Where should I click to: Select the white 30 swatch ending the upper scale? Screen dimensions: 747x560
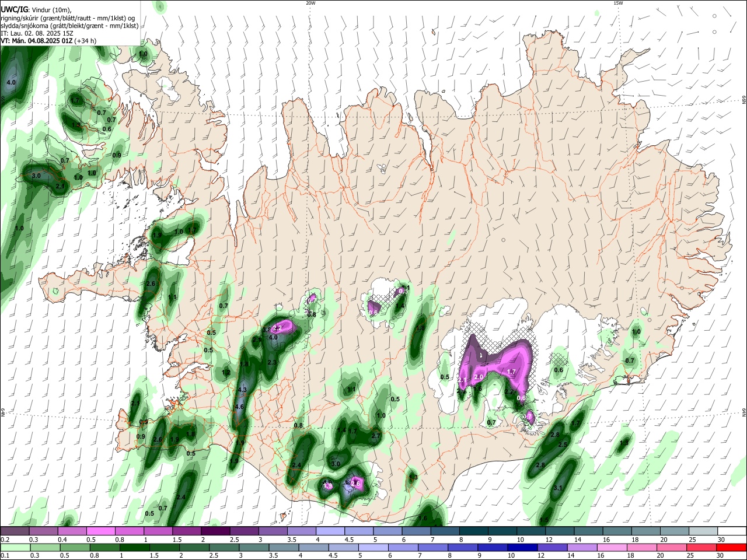point(732,531)
